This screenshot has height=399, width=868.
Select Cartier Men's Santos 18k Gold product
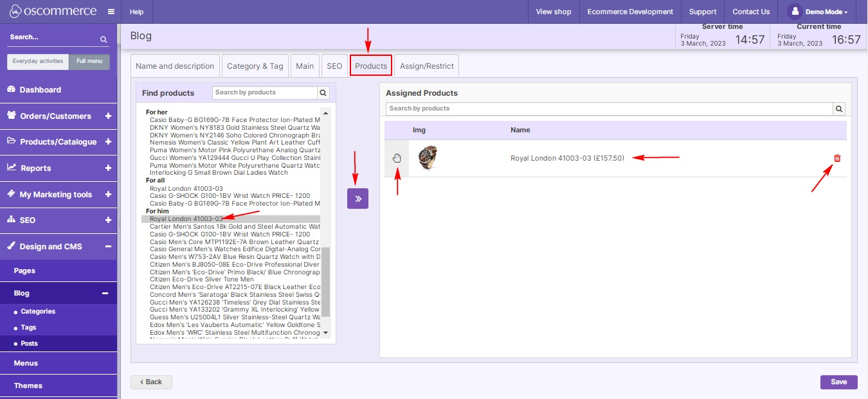coord(235,227)
